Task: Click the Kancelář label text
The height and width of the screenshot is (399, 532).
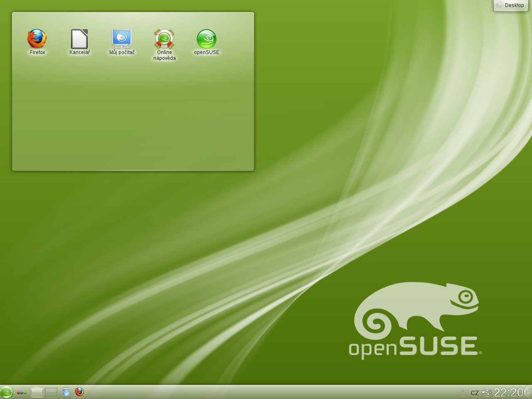Action: (79, 52)
